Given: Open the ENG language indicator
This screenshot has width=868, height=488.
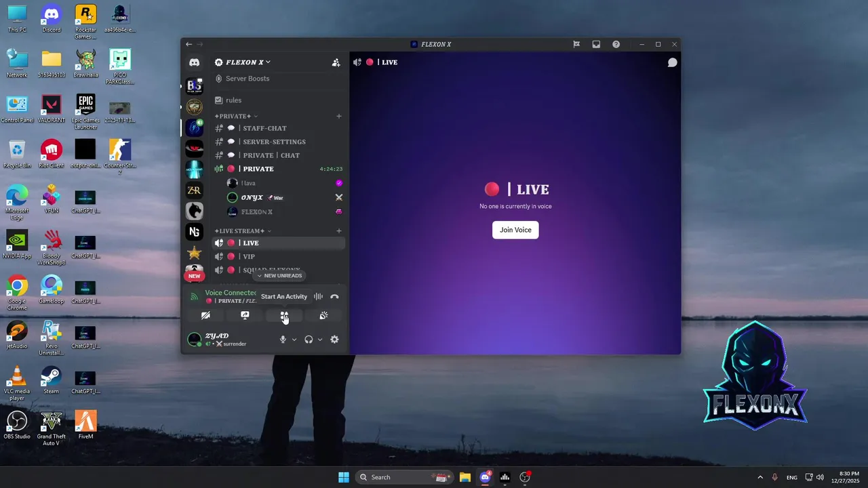Looking at the screenshot, I should click(x=791, y=478).
